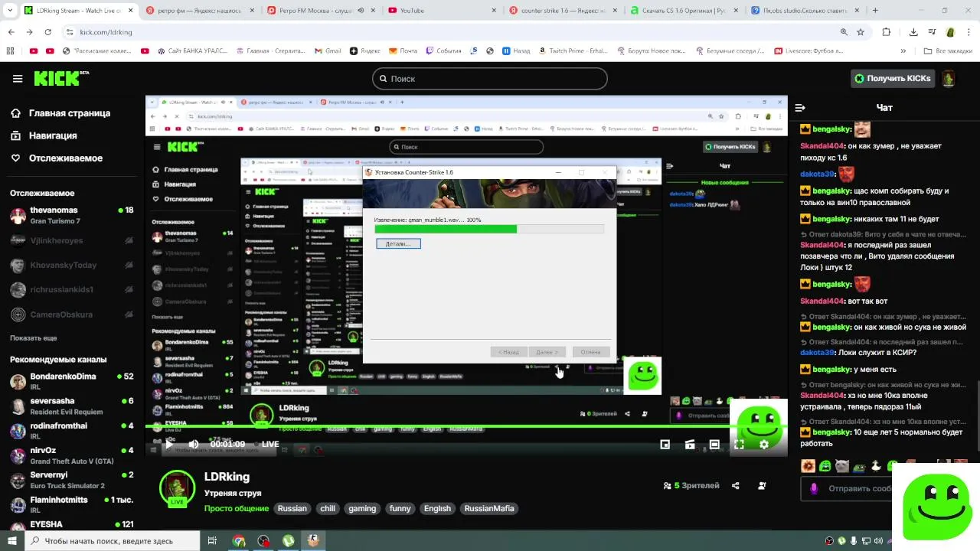Select the Russian tag

tap(292, 508)
